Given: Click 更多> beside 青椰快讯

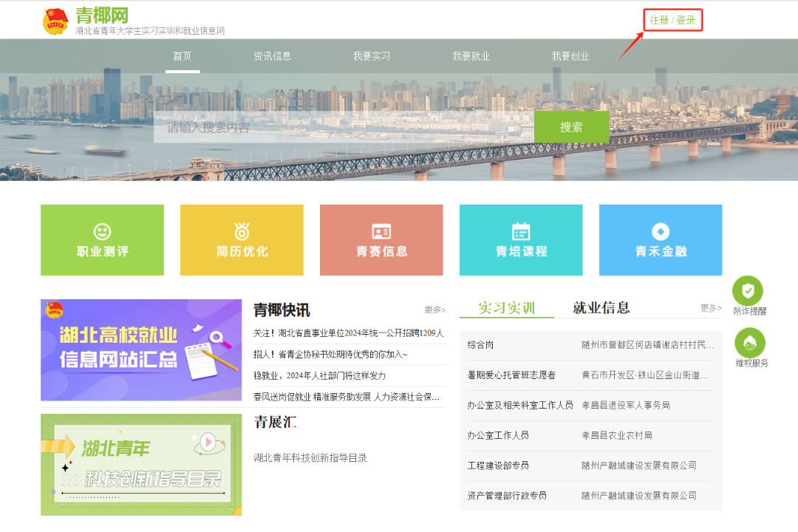Looking at the screenshot, I should coord(435,310).
